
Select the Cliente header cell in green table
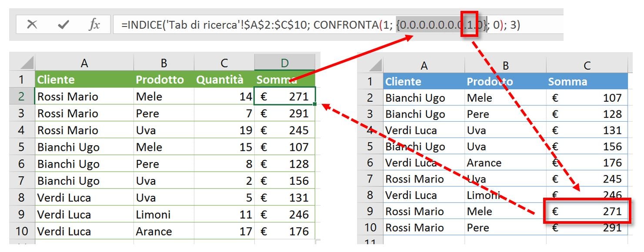coord(84,80)
